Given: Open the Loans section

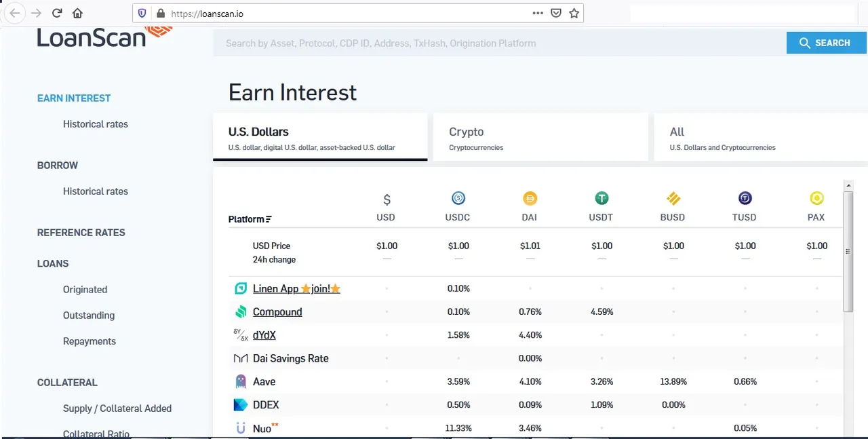Looking at the screenshot, I should [x=53, y=264].
